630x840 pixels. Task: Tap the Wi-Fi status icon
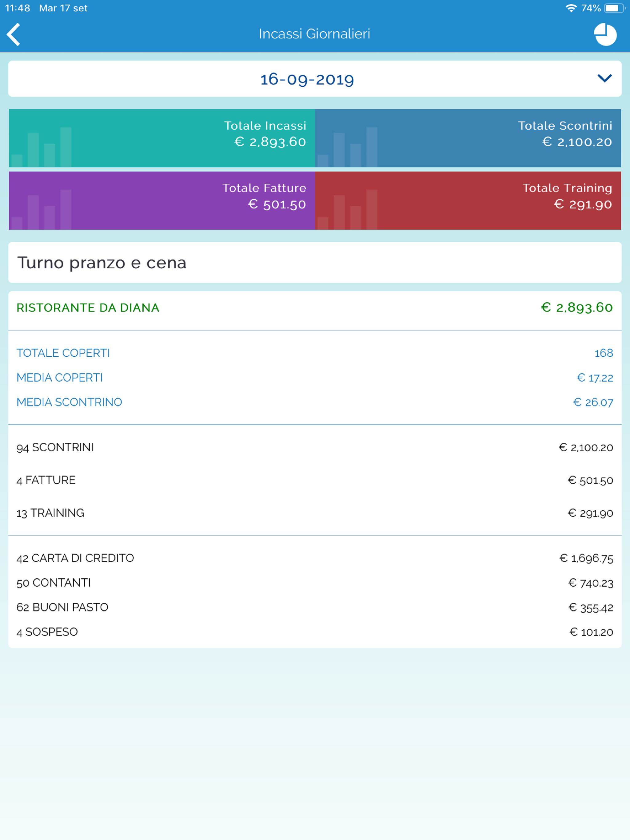click(x=571, y=8)
